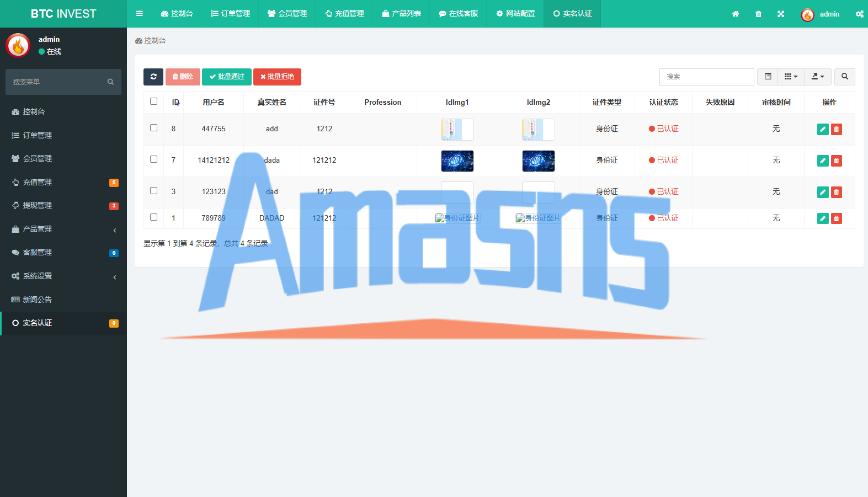Edit the row with ID 1

point(823,218)
